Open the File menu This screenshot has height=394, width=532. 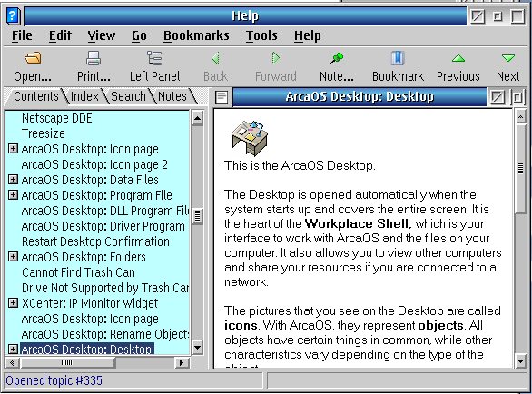[22, 35]
